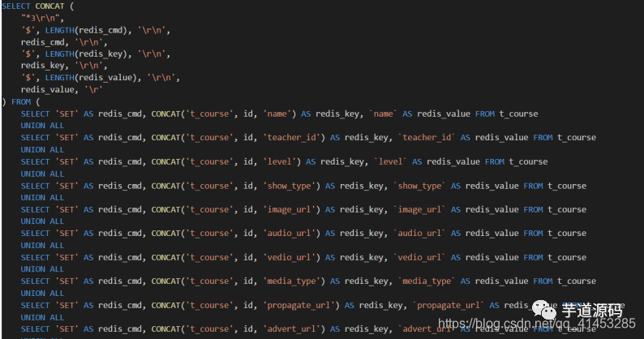The image size is (644, 339).
Task: Click UNION ALL below the audio_url SELECT
Action: click(43, 245)
